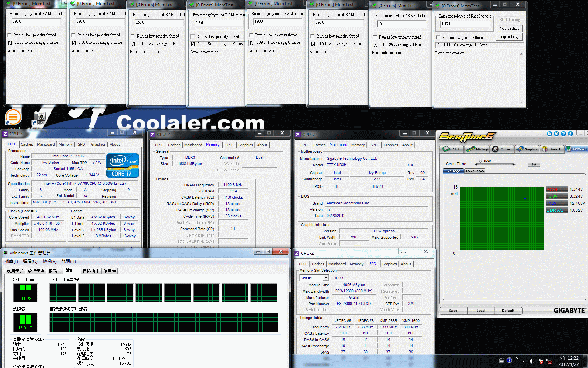Open Caches tab in leftmost CPU-Z window
The image size is (588, 368).
coord(27,144)
